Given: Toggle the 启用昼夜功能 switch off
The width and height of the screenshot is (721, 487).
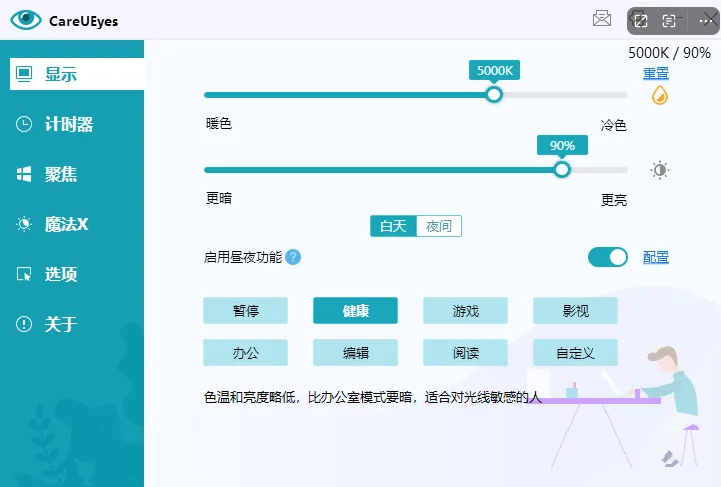Looking at the screenshot, I should 608,257.
